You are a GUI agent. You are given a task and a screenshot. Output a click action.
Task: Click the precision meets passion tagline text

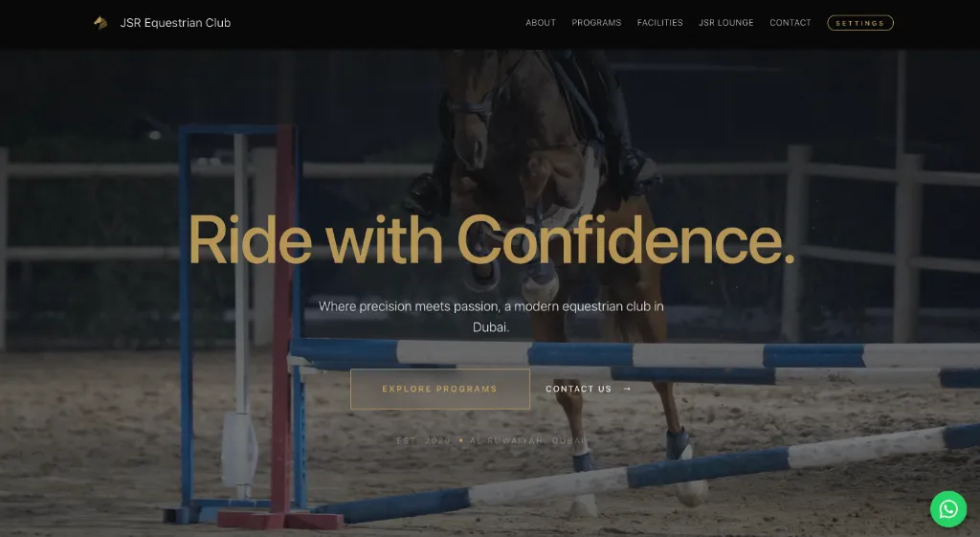(491, 316)
